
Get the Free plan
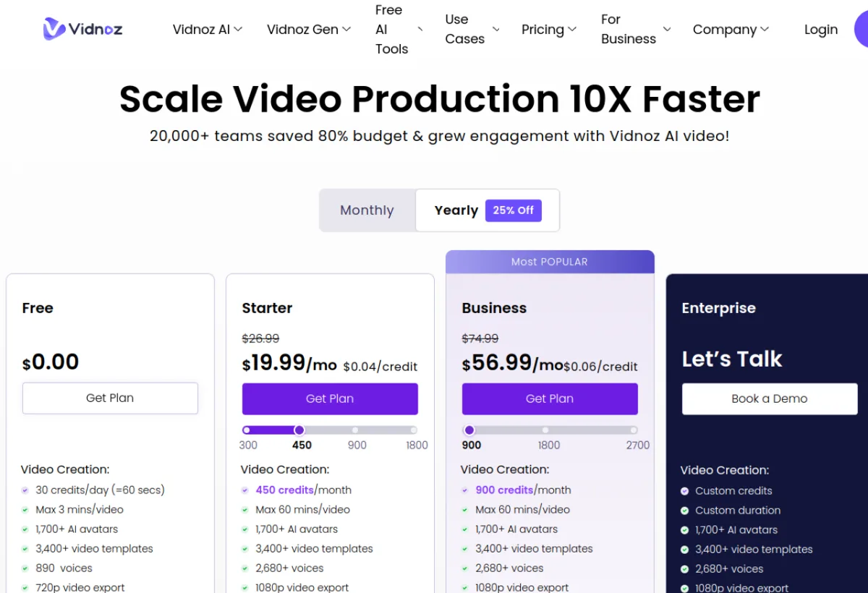pos(110,398)
